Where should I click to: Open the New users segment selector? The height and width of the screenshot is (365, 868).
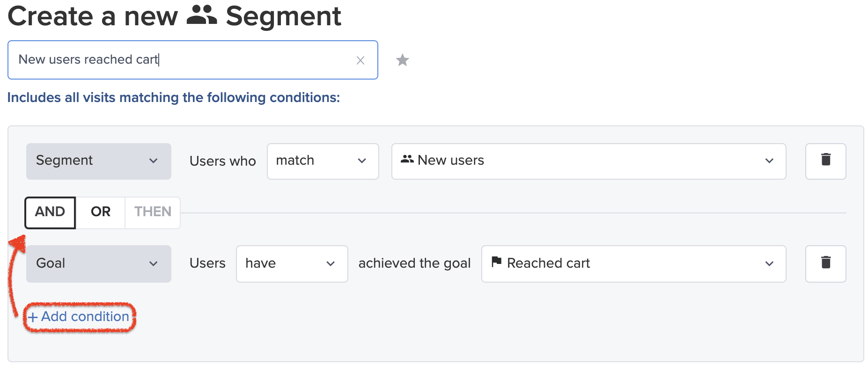[589, 161]
